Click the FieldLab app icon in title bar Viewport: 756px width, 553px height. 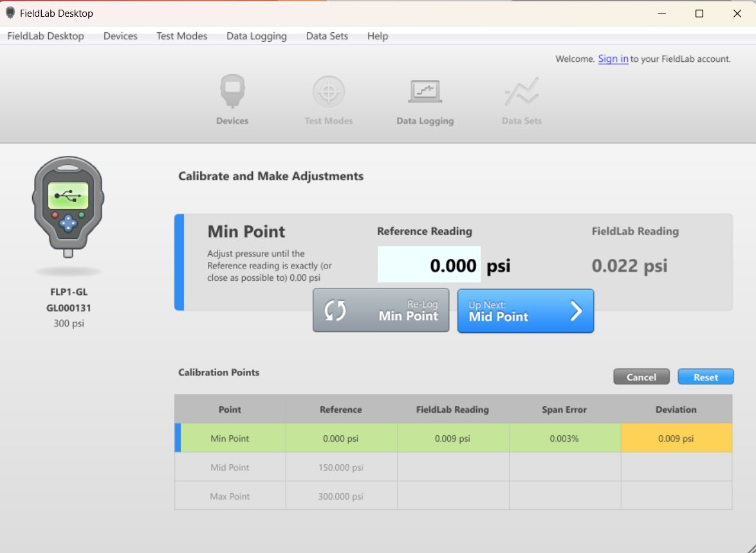[x=10, y=13]
